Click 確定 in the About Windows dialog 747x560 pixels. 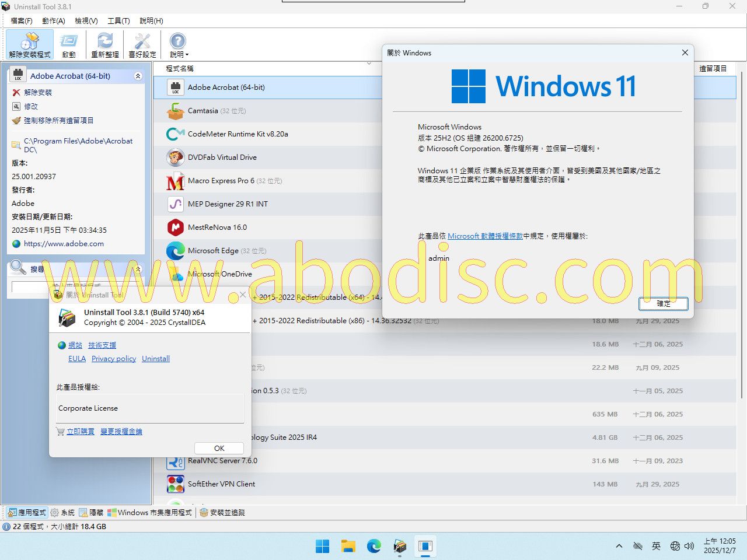(663, 303)
